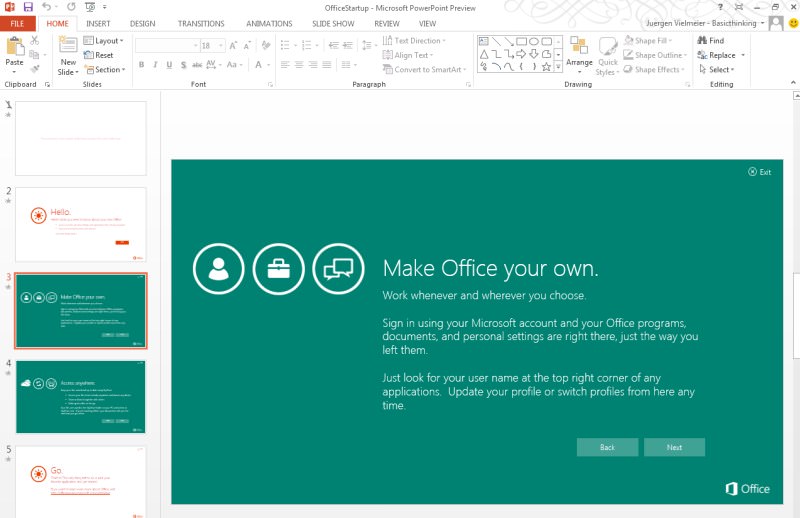Click the Format Painter brush icon
Viewport: 800px width, 518px height.
pos(35,69)
